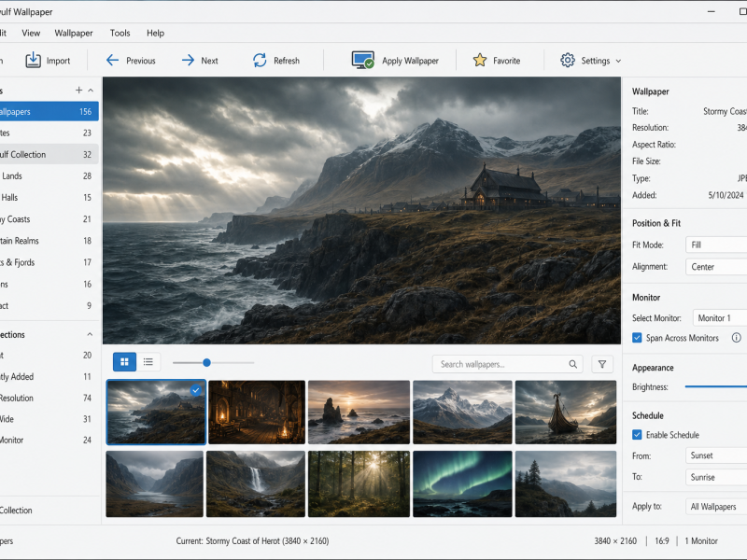Open the Tools menu
This screenshot has width=747, height=560.
[x=120, y=33]
